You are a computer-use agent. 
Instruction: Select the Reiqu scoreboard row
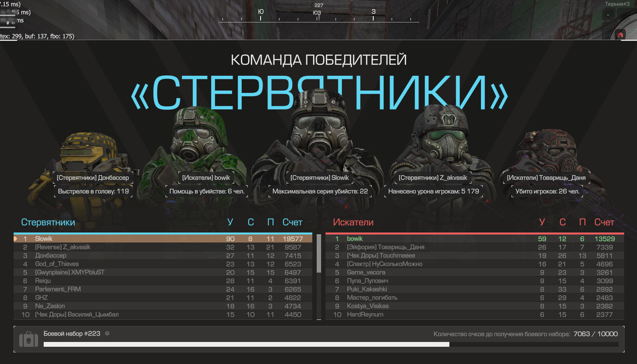coord(163,281)
